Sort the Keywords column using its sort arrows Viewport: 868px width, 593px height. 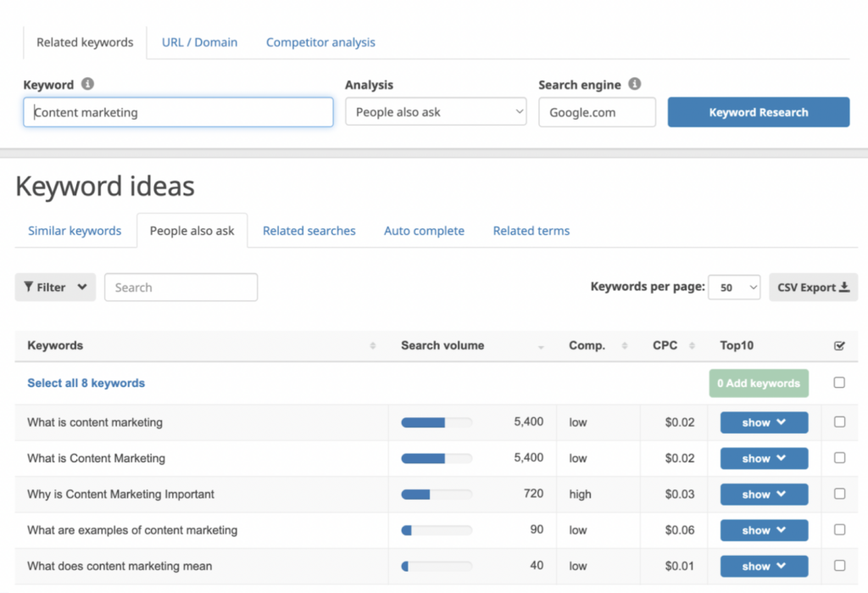coord(371,346)
